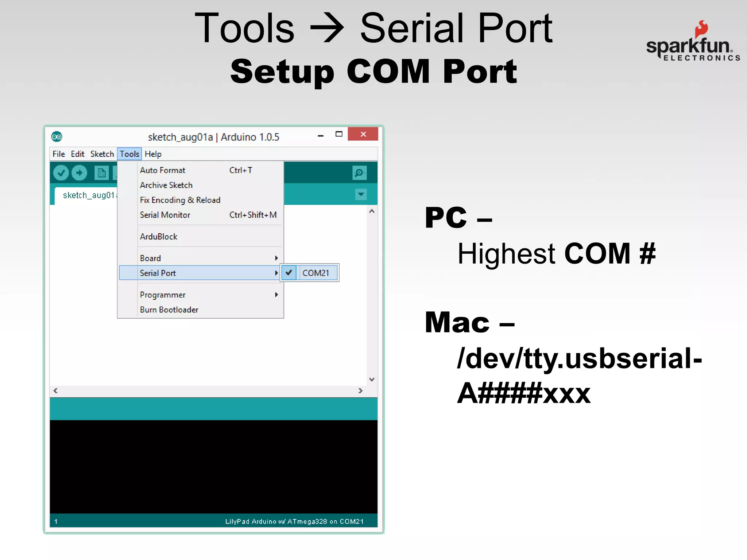747x560 pixels.
Task: Open the Serial Monitor magnifier icon
Action: pyautogui.click(x=359, y=172)
